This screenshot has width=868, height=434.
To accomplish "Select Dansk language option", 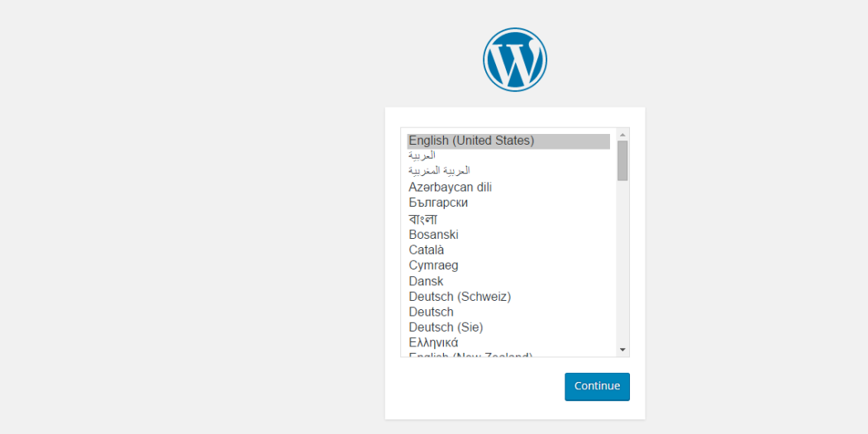I will [508, 281].
